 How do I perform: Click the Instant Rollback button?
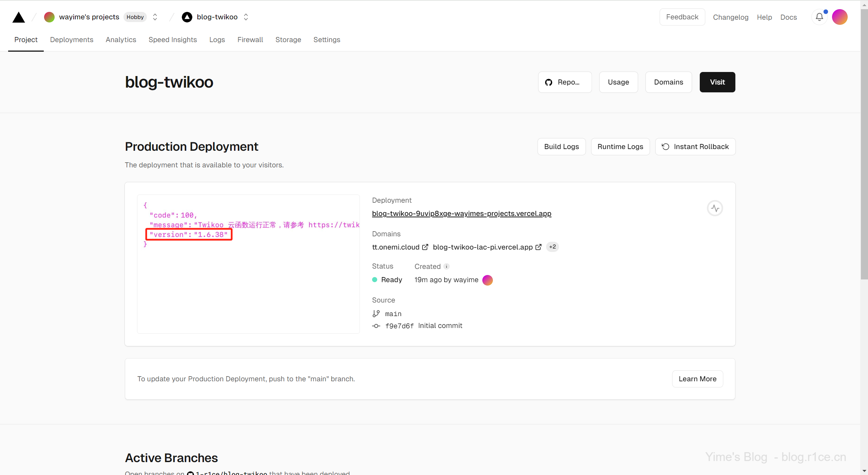(x=695, y=147)
